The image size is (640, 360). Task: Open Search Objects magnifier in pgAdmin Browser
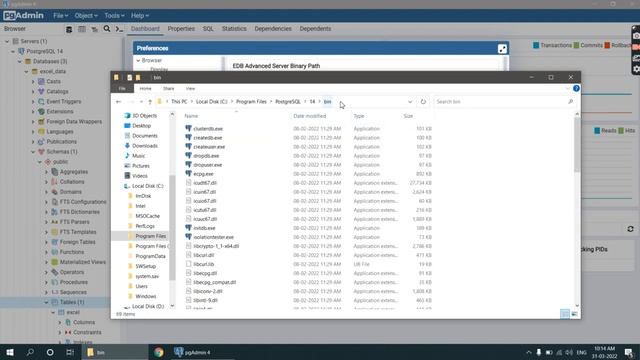pos(107,29)
